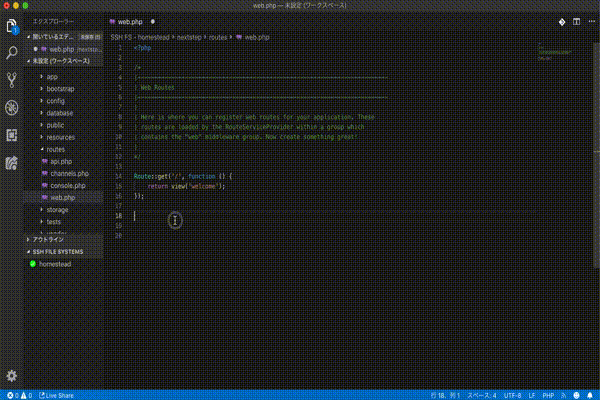Viewport: 600px width, 400px height.
Task: Click nextstep in the breadcrumb path
Action: click(x=189, y=37)
